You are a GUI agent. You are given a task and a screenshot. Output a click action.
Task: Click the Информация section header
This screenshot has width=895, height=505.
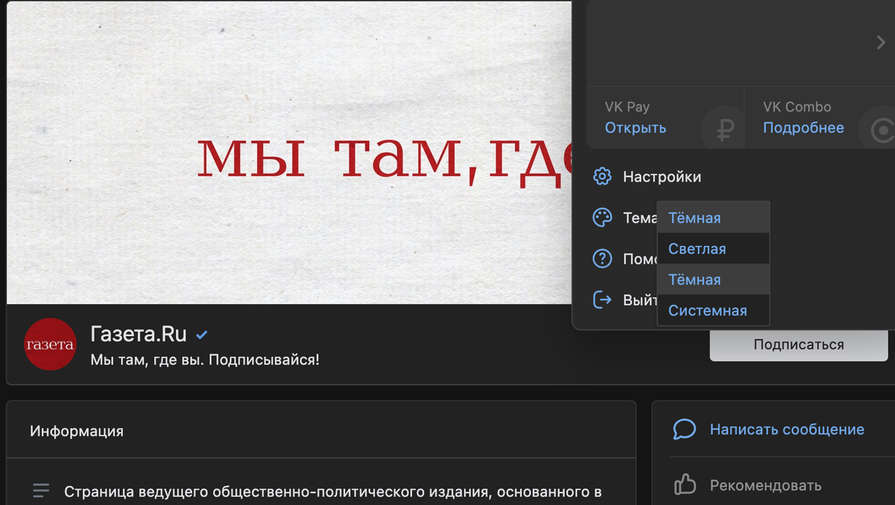pos(76,431)
